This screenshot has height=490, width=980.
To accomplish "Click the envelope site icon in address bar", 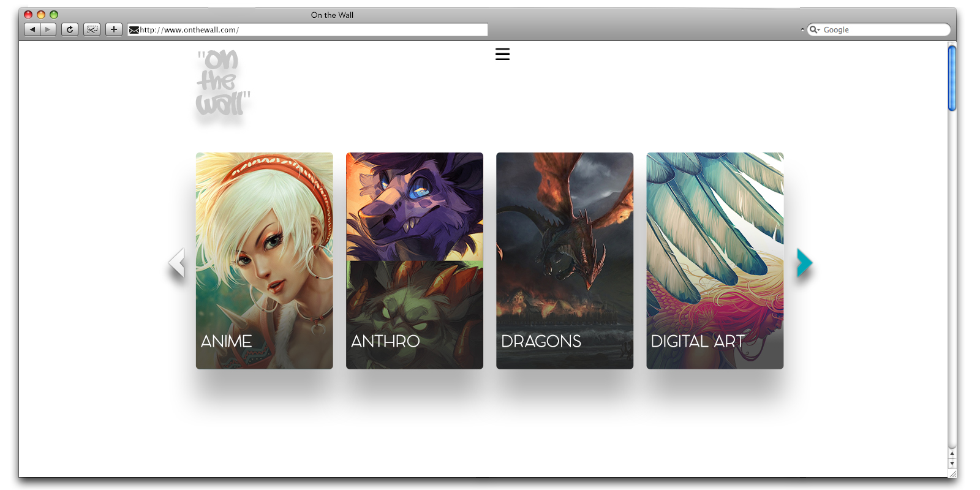I will (x=134, y=30).
